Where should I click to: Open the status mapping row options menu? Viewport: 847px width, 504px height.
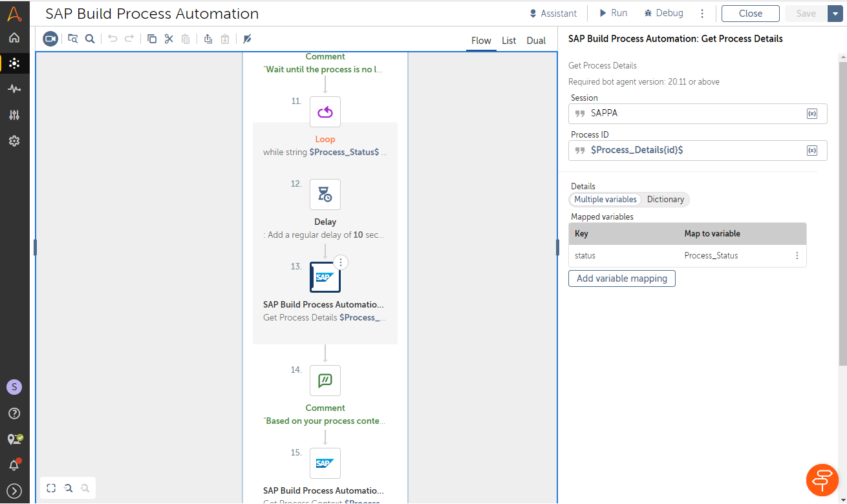point(797,256)
